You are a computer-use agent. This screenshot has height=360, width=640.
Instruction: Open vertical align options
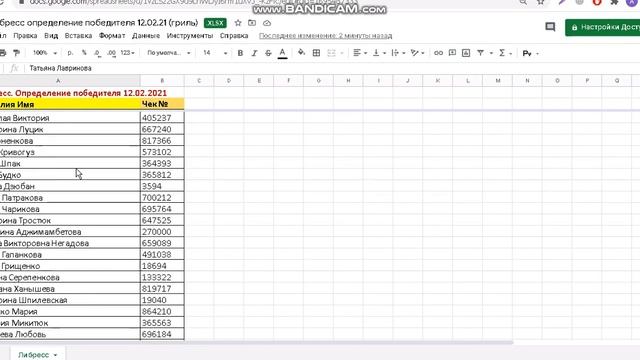coord(379,53)
